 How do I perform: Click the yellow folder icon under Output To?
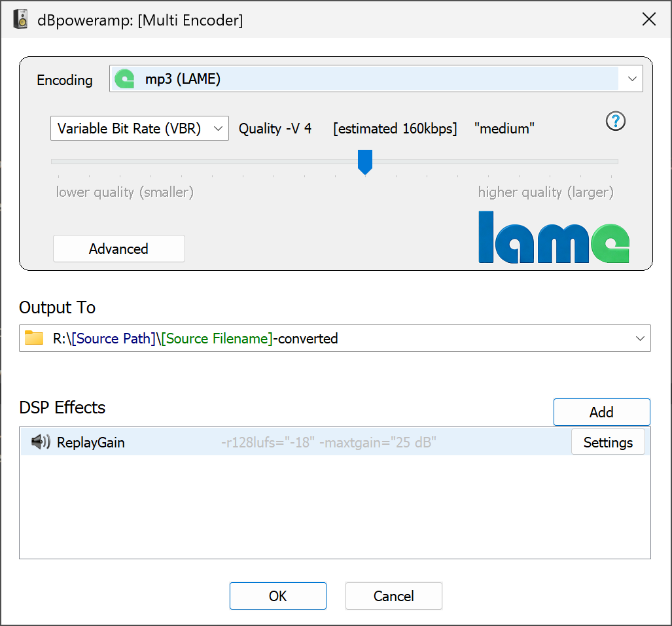click(33, 338)
